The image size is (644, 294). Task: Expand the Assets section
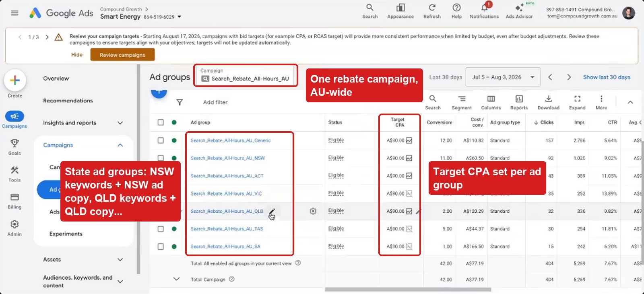[120, 260]
